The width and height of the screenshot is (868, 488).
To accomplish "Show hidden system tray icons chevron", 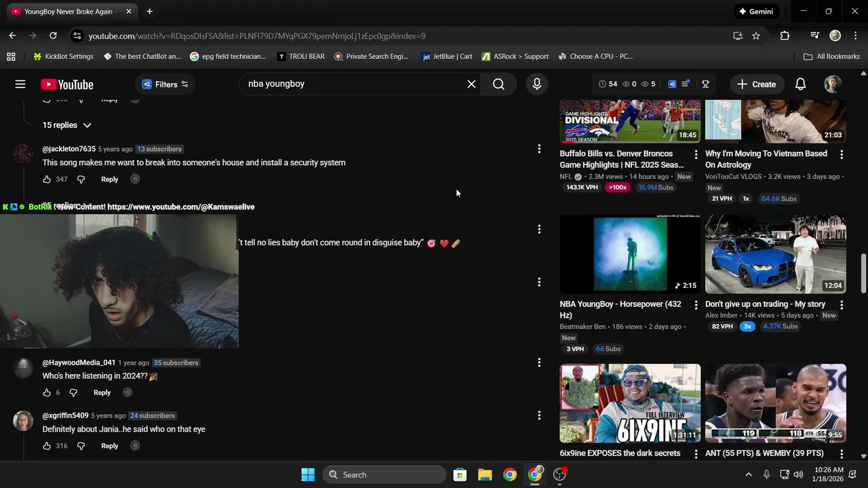I will 748,474.
